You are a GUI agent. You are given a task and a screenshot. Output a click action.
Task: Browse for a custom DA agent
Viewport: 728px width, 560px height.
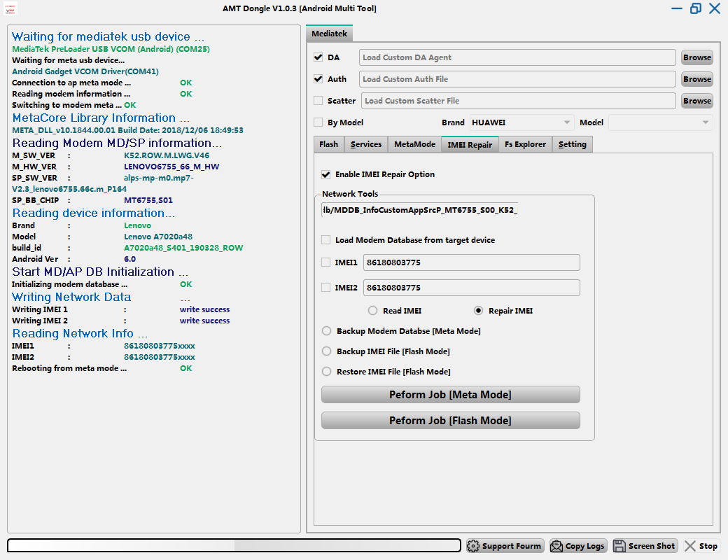[697, 57]
